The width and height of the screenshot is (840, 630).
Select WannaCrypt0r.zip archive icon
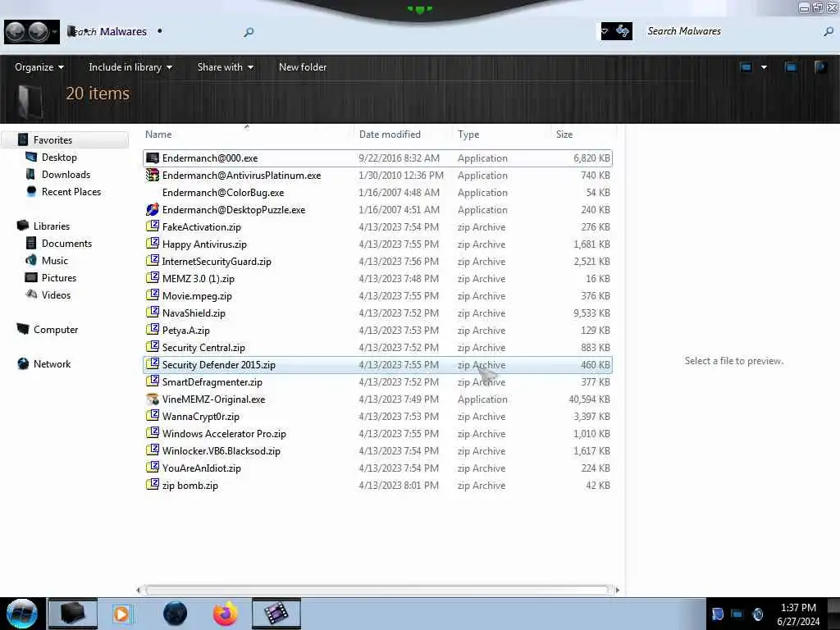click(x=153, y=416)
